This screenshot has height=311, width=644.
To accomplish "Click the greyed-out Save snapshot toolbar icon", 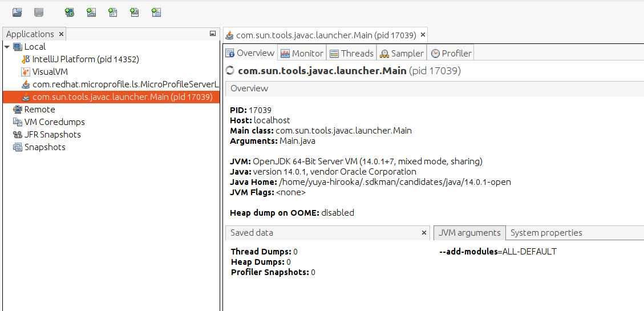I will [x=39, y=13].
